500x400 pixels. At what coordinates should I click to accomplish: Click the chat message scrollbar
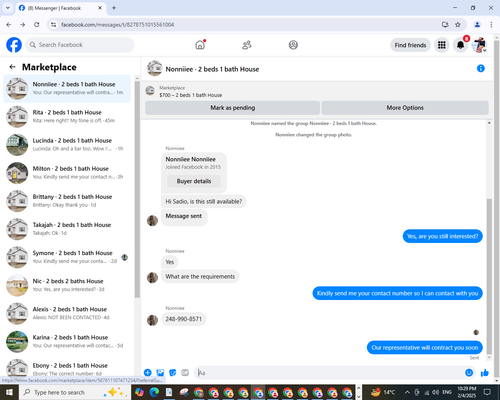click(489, 277)
